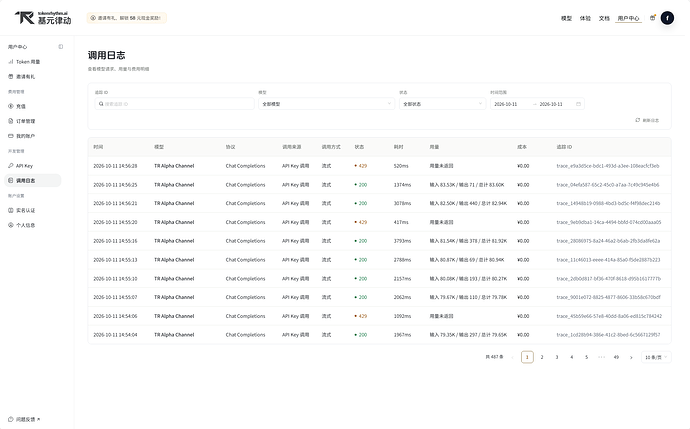
Task: Open the first trace ID link
Action: pos(608,166)
